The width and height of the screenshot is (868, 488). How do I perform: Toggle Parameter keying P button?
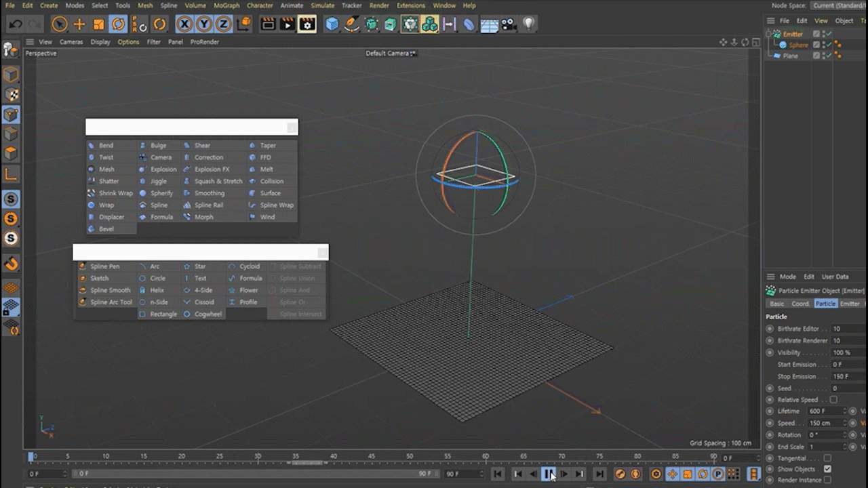(x=718, y=474)
